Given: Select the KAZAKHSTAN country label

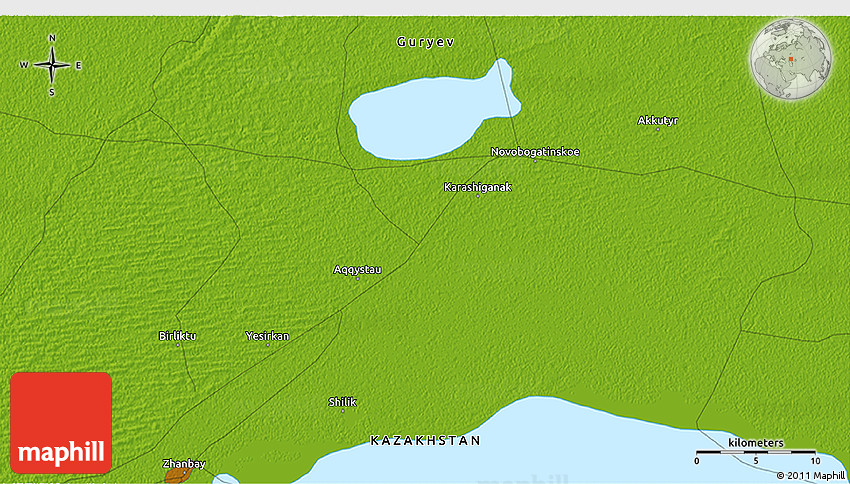Looking at the screenshot, I should pos(425,441).
